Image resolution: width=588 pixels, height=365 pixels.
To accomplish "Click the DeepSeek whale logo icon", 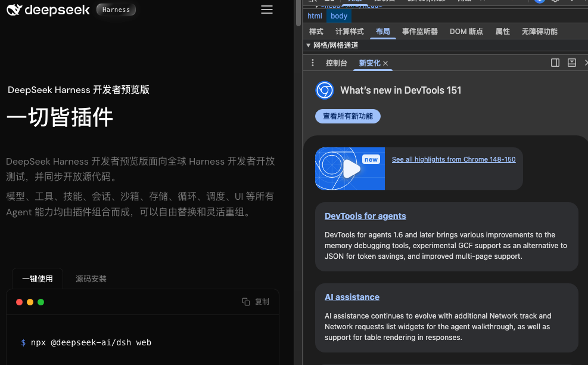I will (x=14, y=10).
